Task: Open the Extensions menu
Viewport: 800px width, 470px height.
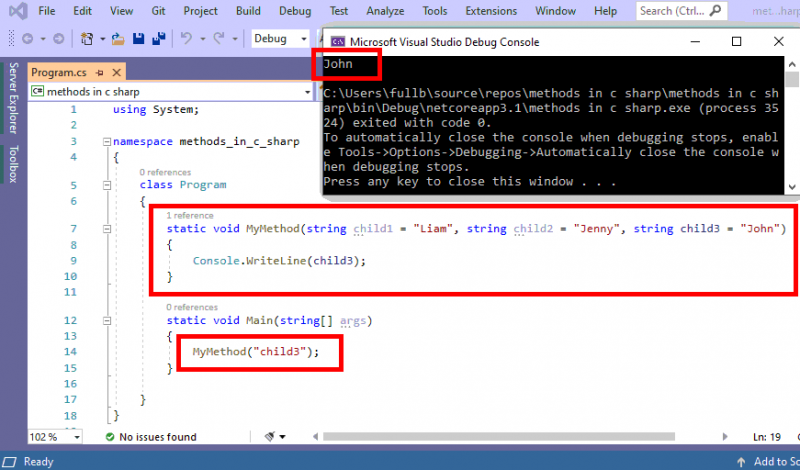Action: (x=491, y=11)
